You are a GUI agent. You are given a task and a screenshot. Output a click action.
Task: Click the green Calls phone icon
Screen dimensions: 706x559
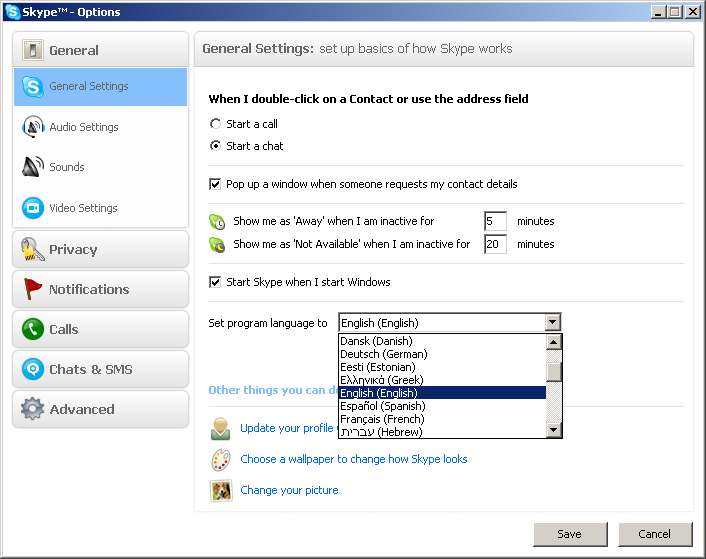point(33,329)
